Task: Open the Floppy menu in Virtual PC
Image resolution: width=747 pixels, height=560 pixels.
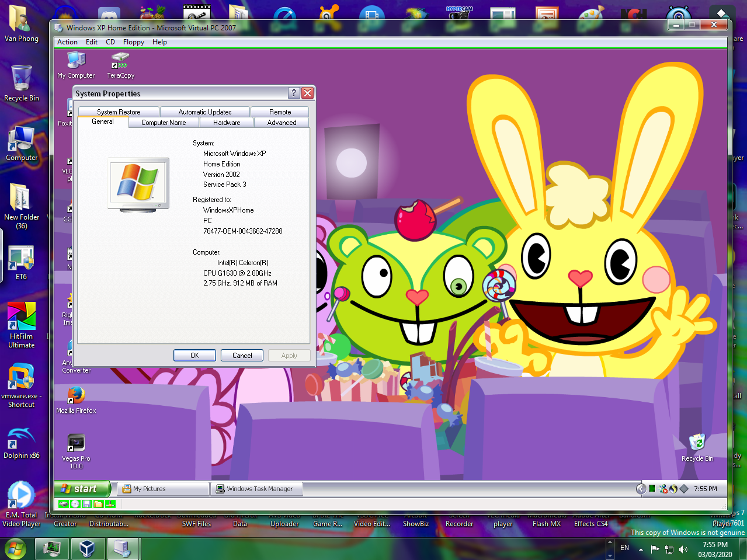Action: click(x=134, y=42)
